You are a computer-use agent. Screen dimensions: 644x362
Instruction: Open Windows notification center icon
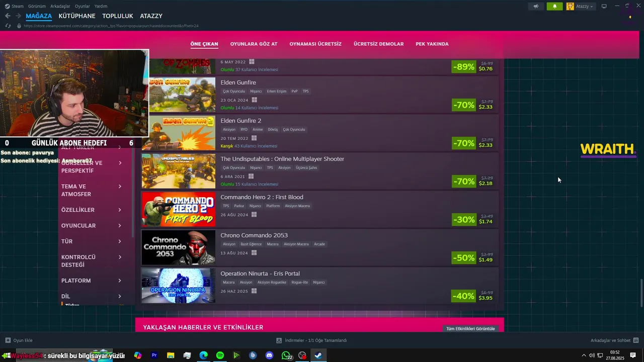tap(633, 355)
